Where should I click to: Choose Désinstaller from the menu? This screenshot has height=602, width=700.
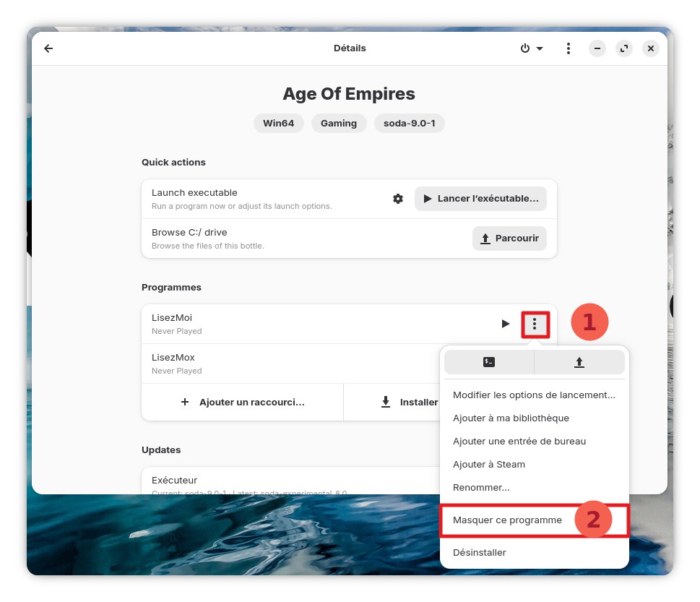(x=479, y=553)
